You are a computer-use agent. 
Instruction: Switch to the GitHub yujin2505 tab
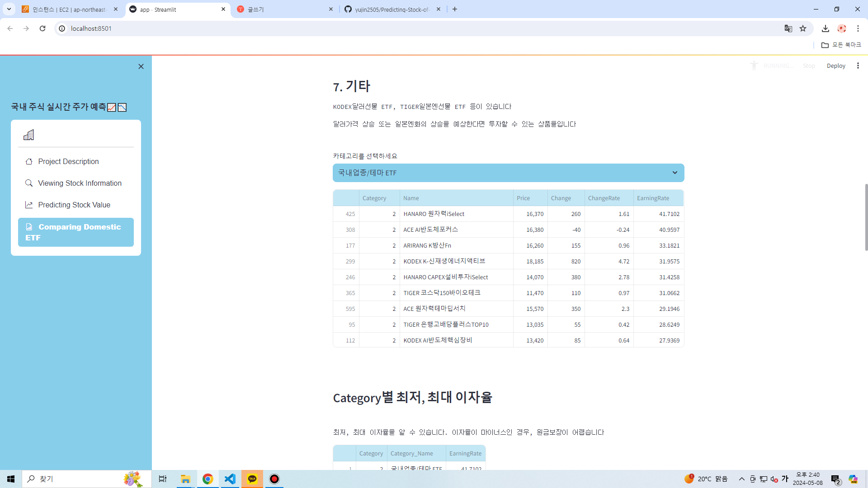(x=392, y=9)
